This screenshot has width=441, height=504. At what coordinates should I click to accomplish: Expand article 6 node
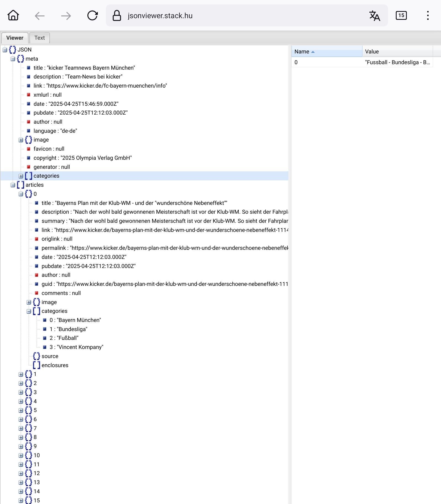click(x=21, y=419)
